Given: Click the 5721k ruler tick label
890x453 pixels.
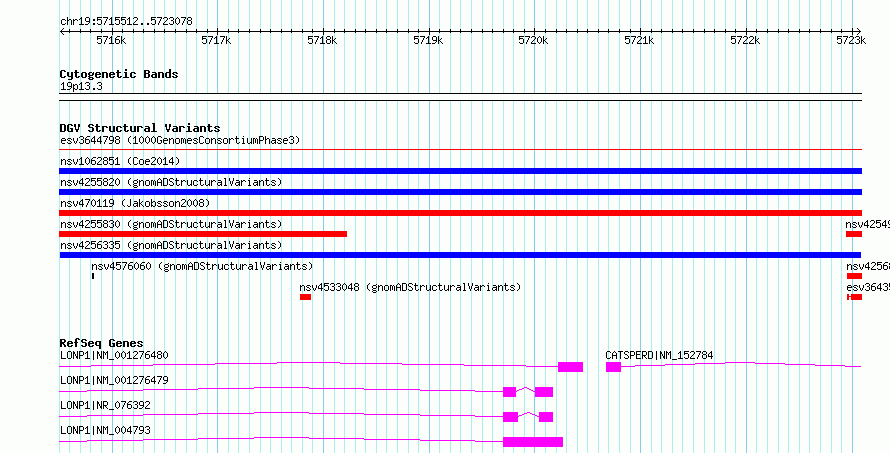Looking at the screenshot, I should pyautogui.click(x=639, y=40).
